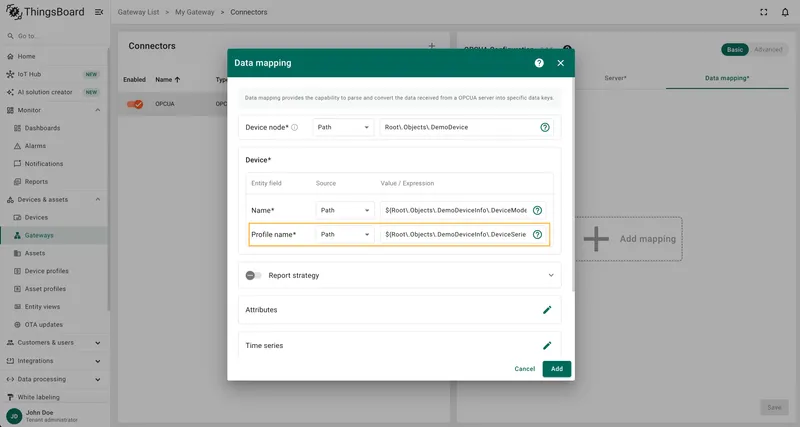
Task: Open Name source dropdown
Action: click(344, 210)
